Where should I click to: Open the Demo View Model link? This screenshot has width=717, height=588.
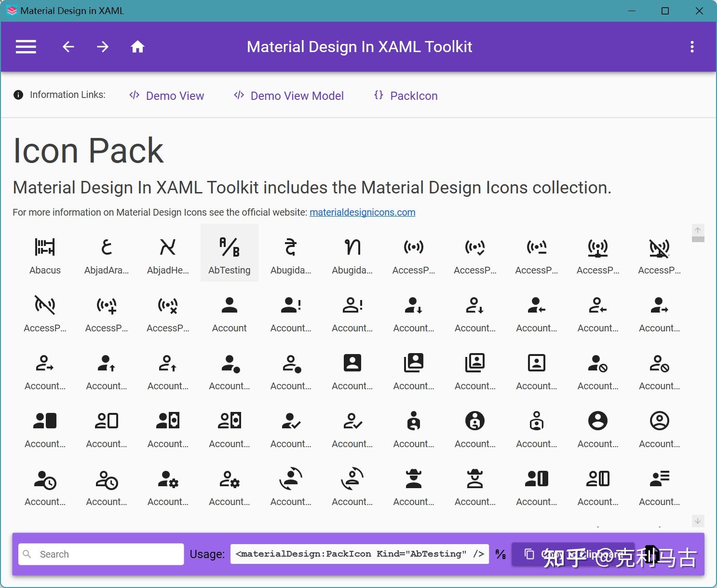pos(288,96)
